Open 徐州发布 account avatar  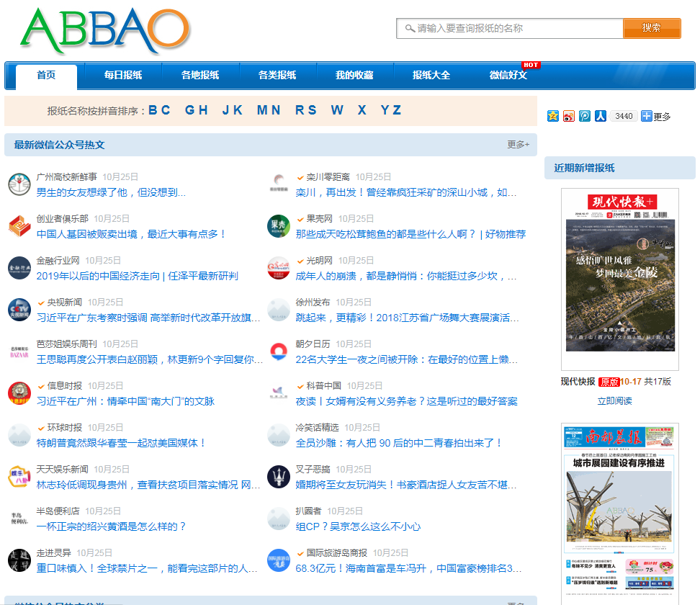(279, 310)
